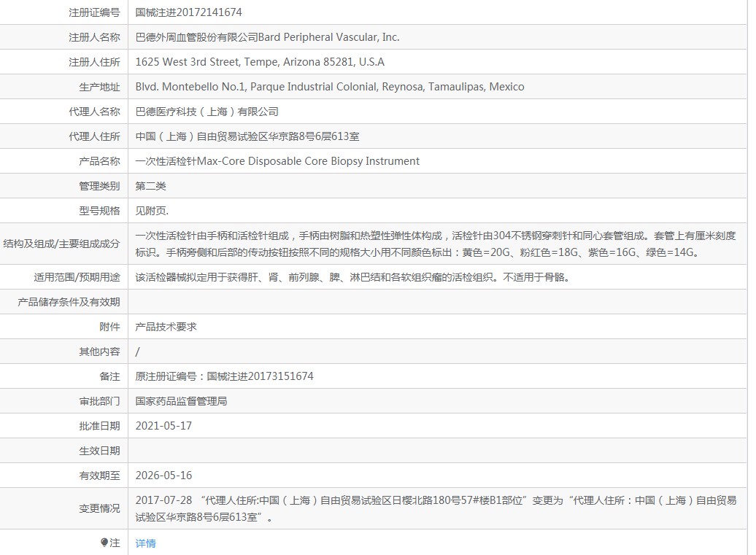This screenshot has height=555, width=756.
Task: Click the 注册人住所 row label
Action: click(x=94, y=62)
